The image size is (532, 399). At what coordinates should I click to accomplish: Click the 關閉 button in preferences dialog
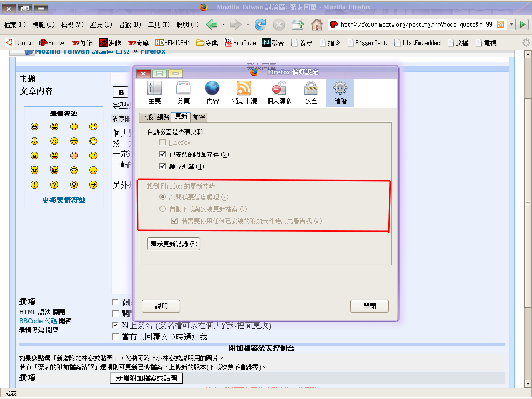(369, 307)
